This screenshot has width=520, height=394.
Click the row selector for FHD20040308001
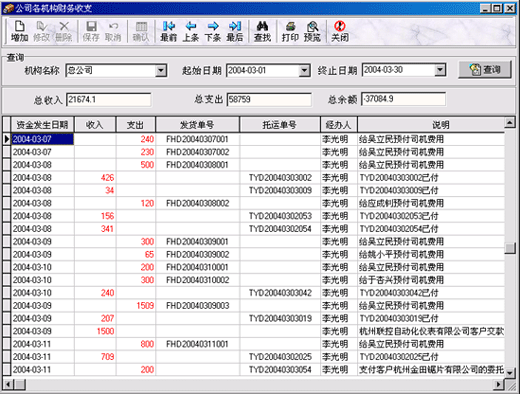pyautogui.click(x=7, y=165)
